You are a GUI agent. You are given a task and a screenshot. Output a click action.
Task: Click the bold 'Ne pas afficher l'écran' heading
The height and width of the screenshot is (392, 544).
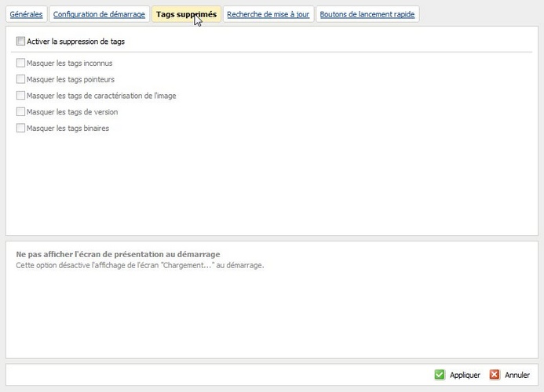pos(118,254)
